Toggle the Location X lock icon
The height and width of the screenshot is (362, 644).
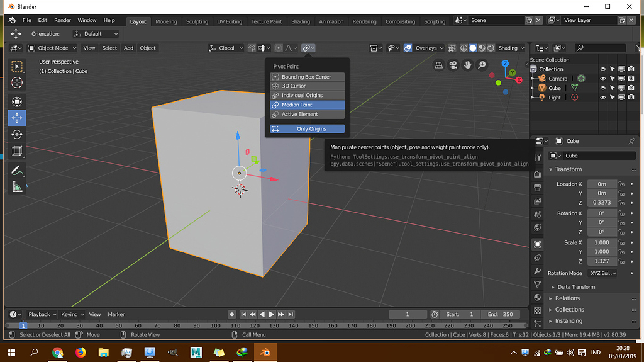pyautogui.click(x=621, y=184)
